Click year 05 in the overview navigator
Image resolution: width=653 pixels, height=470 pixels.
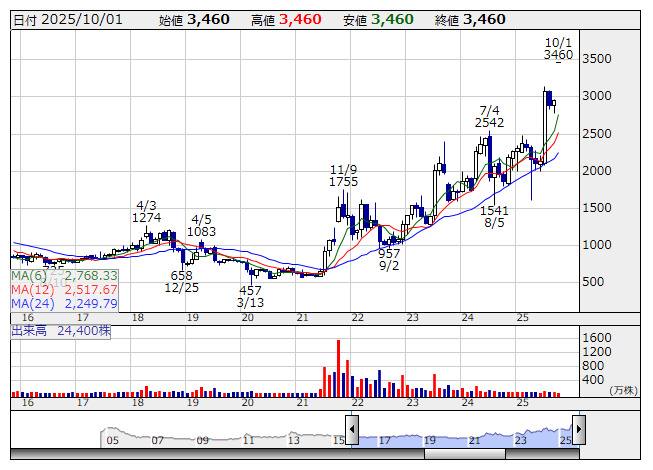tap(113, 440)
